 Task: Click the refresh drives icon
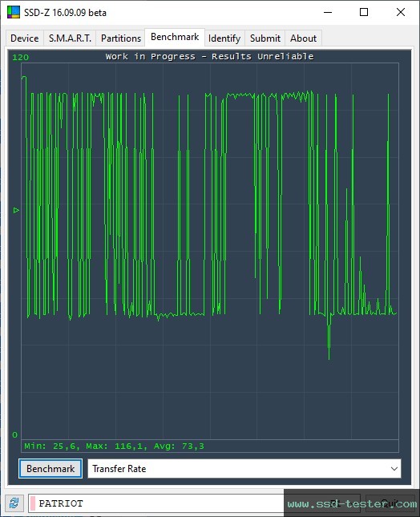coord(14,503)
